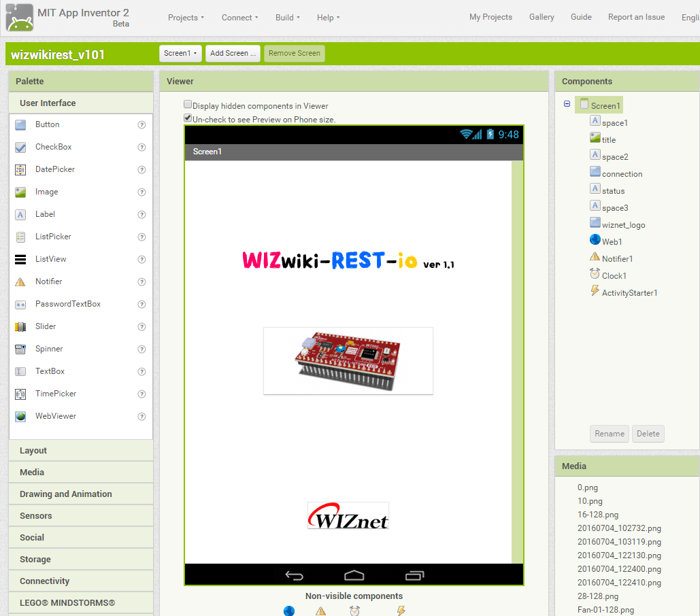The image size is (700, 616).
Task: Select the WebViewer palette icon
Action: coord(20,417)
